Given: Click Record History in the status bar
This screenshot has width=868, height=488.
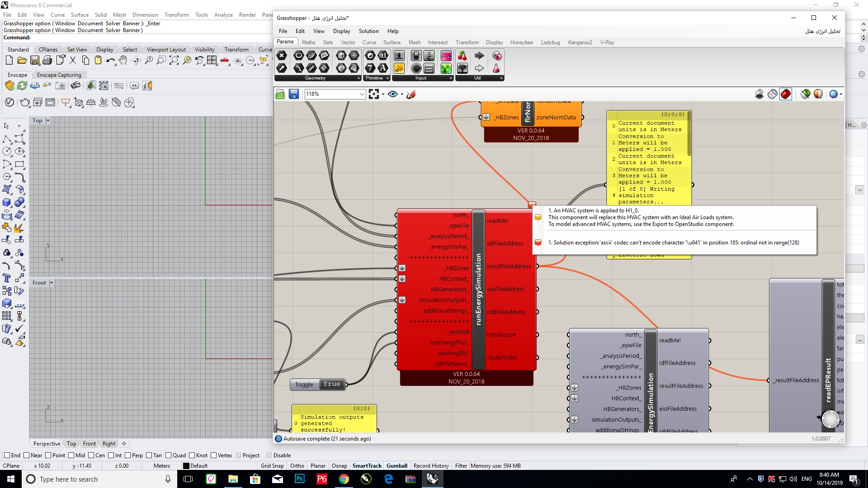Looking at the screenshot, I should pos(431,466).
